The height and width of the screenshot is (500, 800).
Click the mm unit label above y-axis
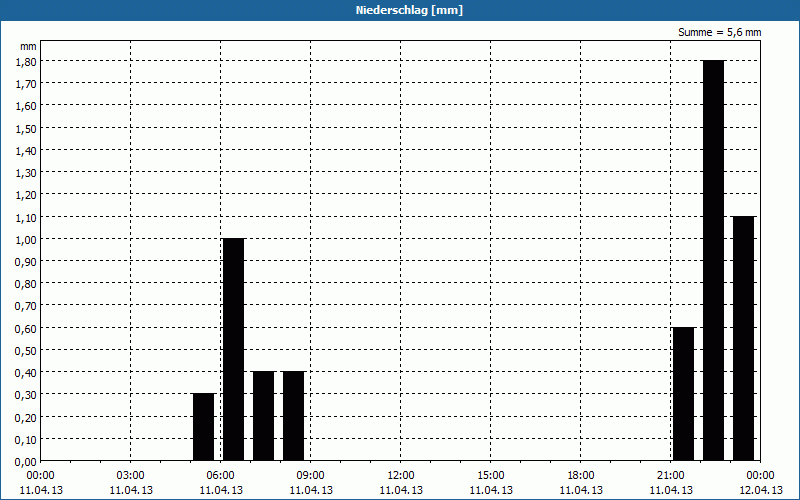click(27, 46)
